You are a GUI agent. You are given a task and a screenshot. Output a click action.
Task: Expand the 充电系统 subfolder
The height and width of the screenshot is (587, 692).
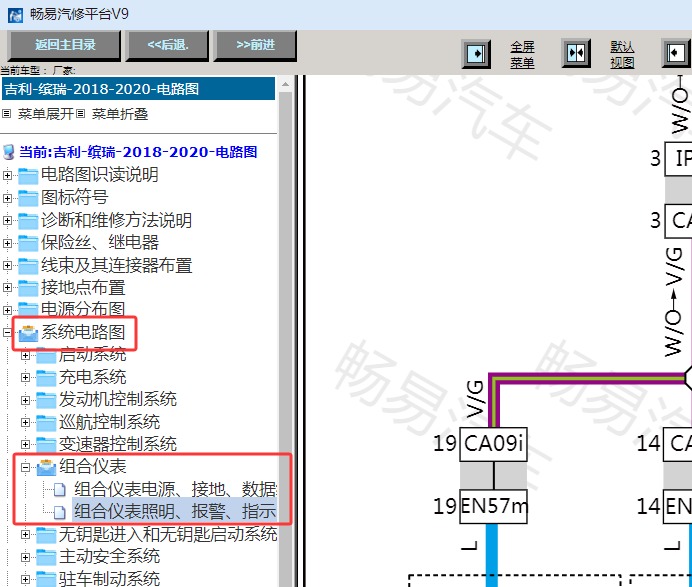pos(26,377)
